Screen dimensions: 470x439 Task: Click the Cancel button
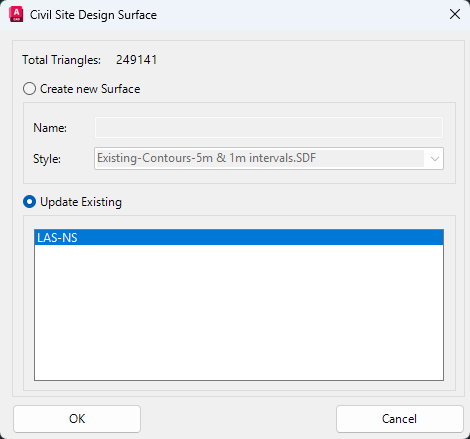pyautogui.click(x=400, y=419)
